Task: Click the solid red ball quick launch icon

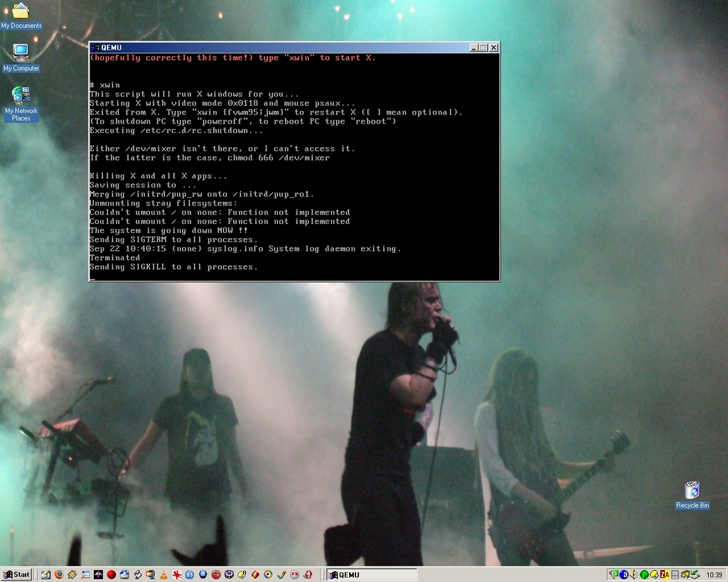Action: [x=112, y=575]
